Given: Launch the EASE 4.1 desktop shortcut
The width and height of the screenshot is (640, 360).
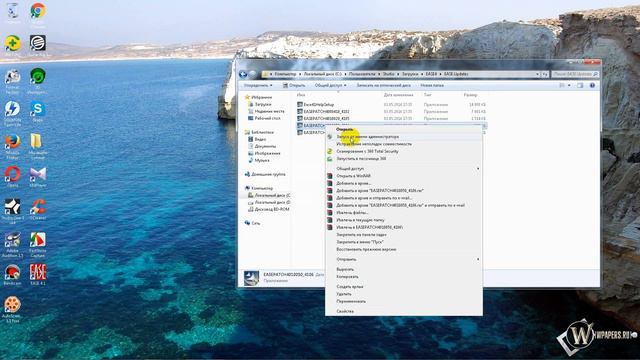Looking at the screenshot, I should click(x=38, y=272).
